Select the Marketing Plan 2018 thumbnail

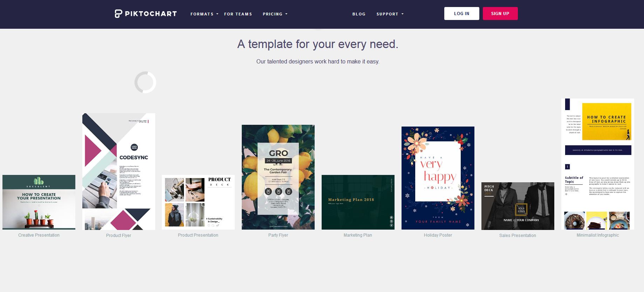(x=358, y=202)
